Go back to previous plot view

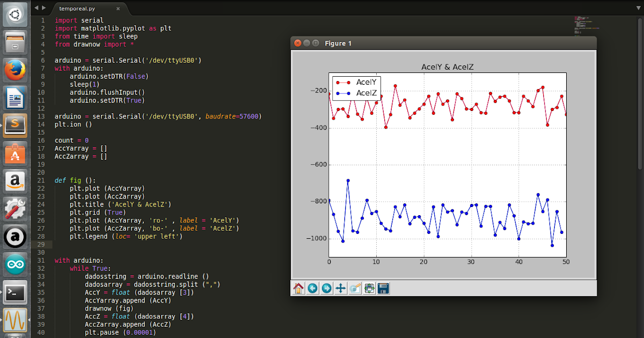pos(312,288)
